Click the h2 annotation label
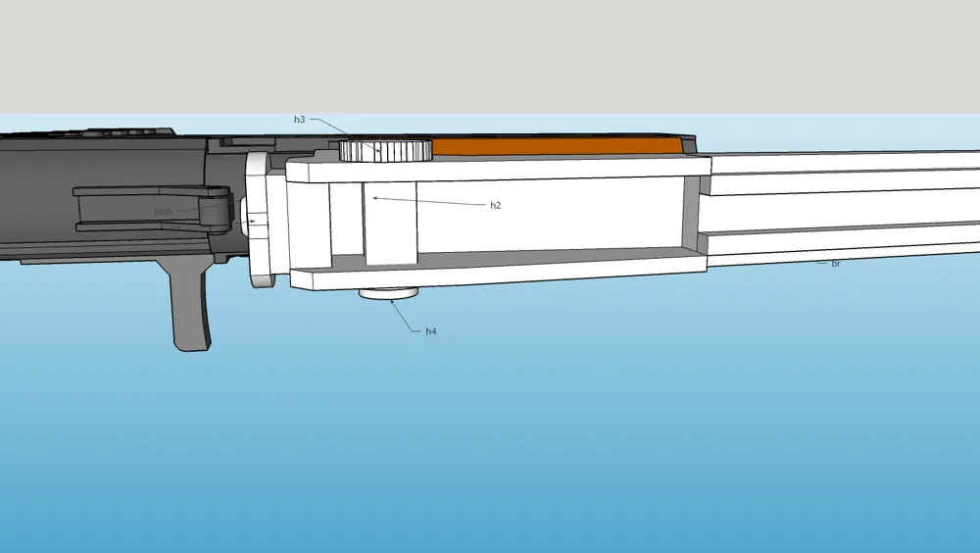The height and width of the screenshot is (553, 980). point(496,205)
